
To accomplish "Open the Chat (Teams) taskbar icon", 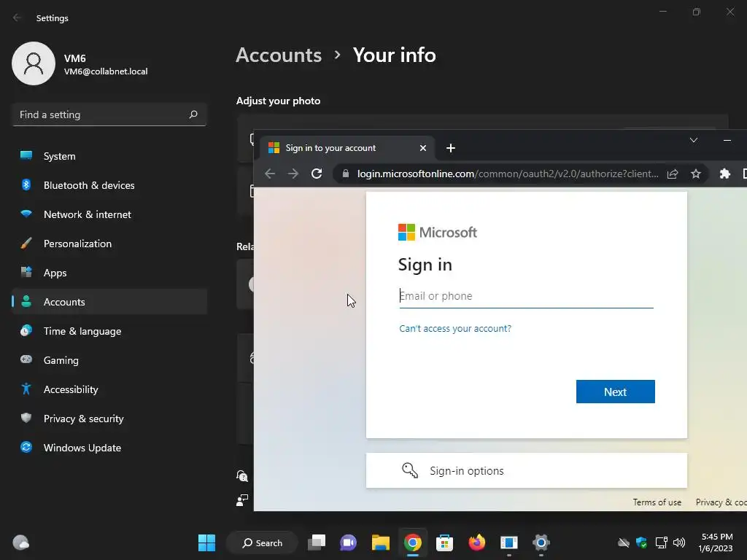I will [348, 542].
